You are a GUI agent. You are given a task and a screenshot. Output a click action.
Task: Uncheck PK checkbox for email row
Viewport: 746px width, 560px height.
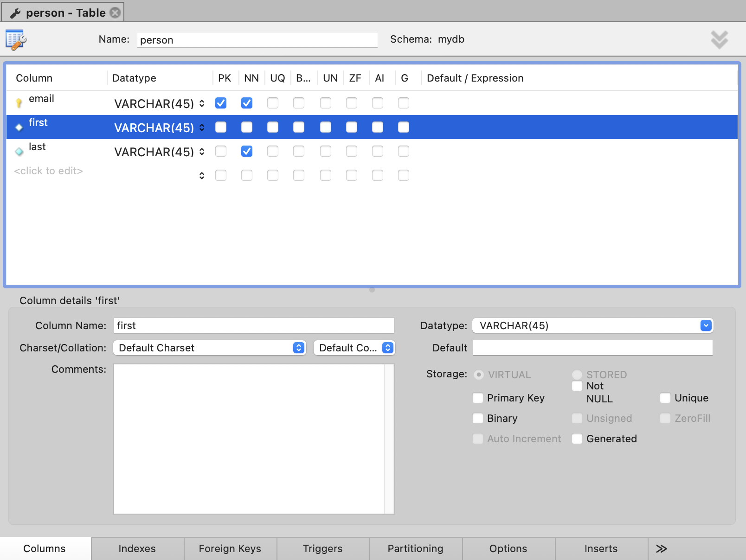[x=221, y=103]
